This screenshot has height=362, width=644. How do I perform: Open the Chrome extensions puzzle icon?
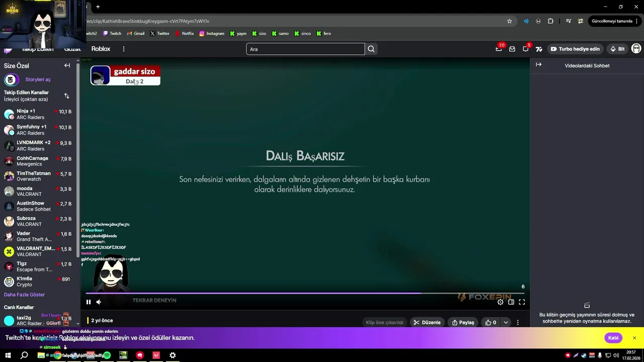coord(550,21)
